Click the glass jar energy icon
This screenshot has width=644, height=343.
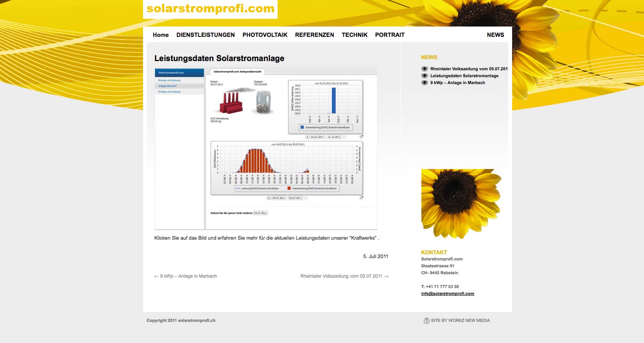coord(263,102)
